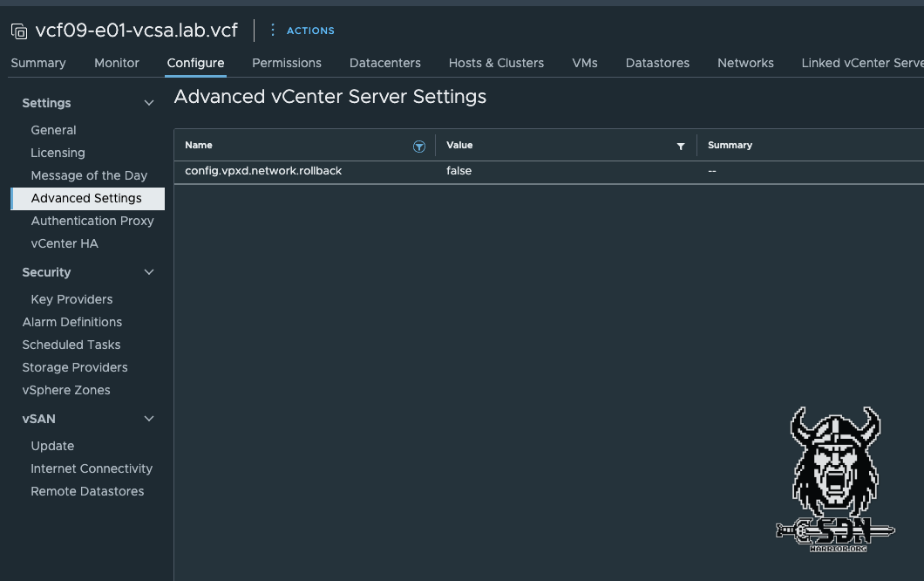This screenshot has height=581, width=924.
Task: Click the filter icon on the Value column
Action: 681,146
